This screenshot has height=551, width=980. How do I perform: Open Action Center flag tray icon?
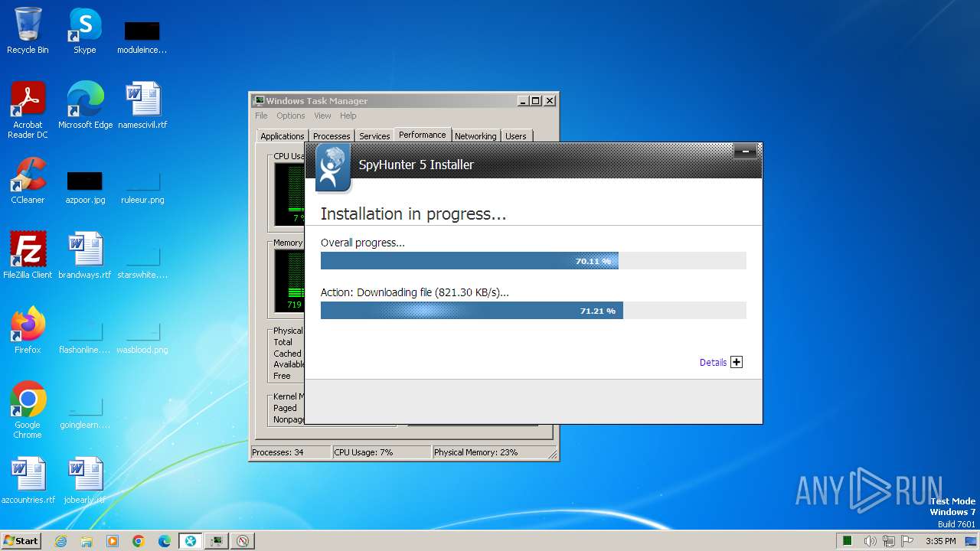click(x=907, y=541)
